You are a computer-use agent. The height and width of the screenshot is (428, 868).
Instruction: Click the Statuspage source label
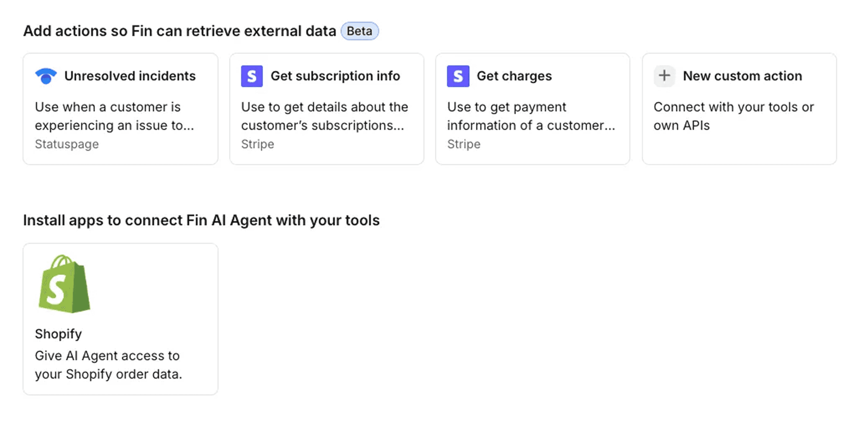(x=67, y=144)
